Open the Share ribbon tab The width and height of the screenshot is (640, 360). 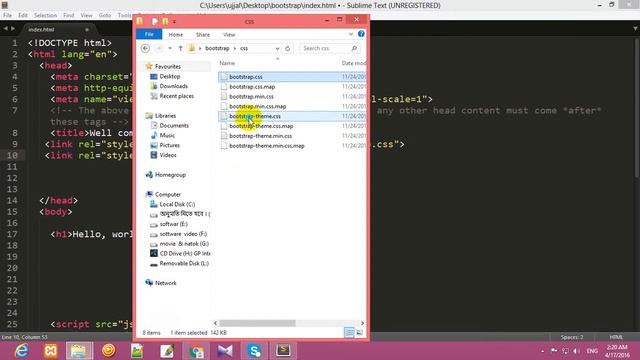[202, 34]
